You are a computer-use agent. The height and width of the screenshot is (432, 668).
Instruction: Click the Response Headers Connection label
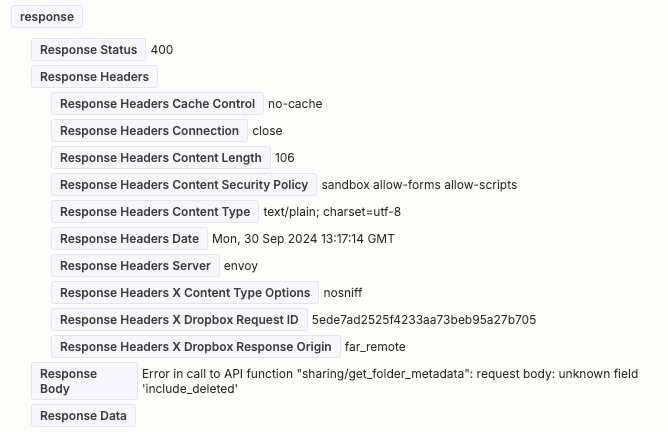pos(149,131)
